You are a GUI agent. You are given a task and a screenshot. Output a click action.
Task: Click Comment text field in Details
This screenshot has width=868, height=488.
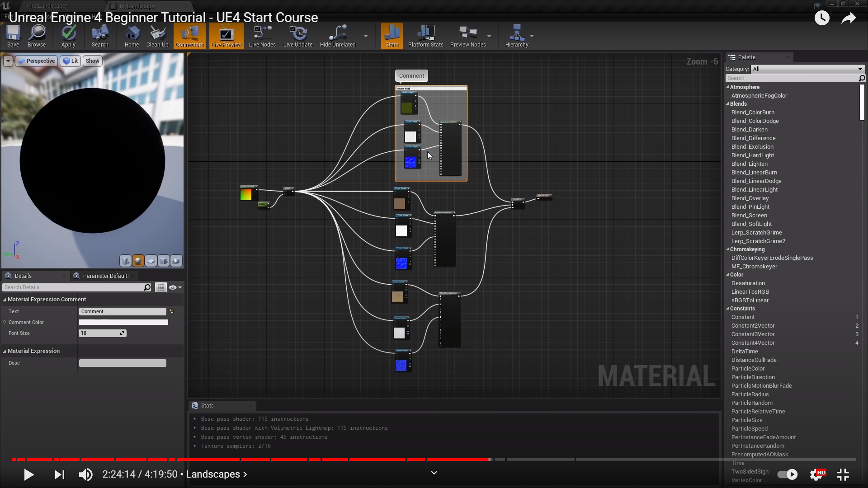123,311
